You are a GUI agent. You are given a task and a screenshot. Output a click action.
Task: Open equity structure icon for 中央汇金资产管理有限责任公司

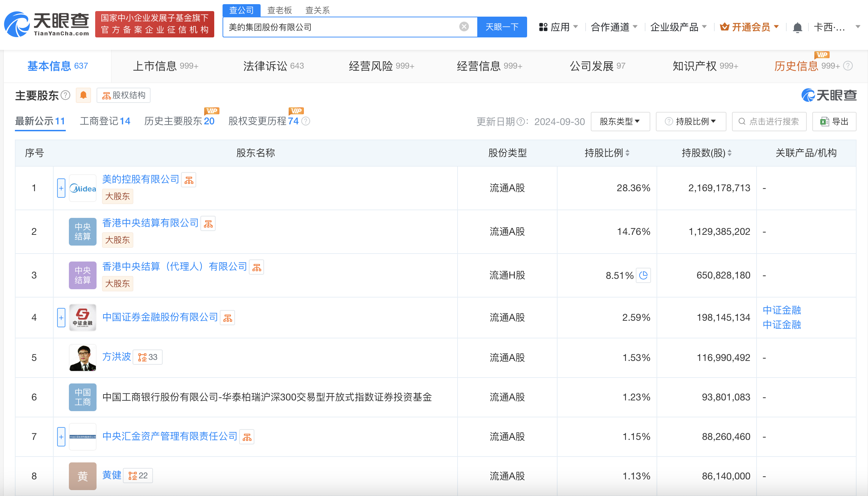pyautogui.click(x=247, y=437)
